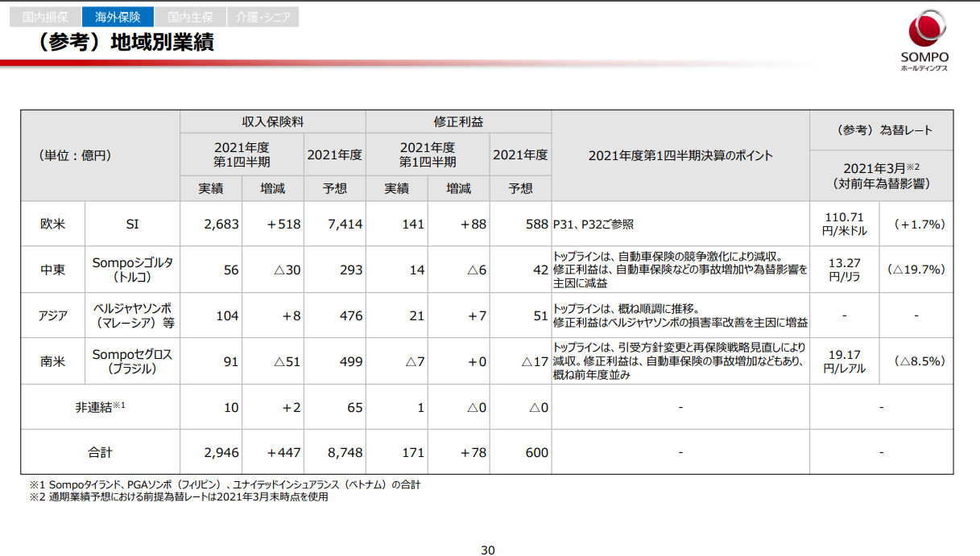Select the 2,946 total premium value
980x556 pixels.
[x=221, y=452]
